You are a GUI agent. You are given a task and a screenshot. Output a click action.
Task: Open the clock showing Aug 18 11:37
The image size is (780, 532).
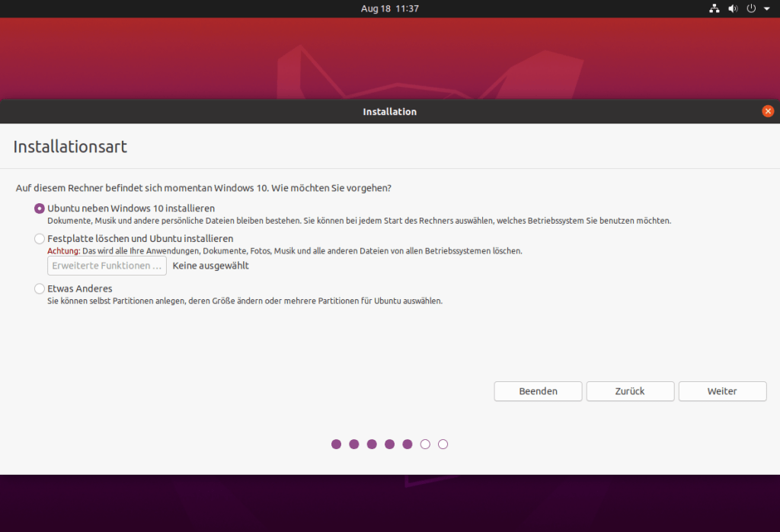point(389,8)
